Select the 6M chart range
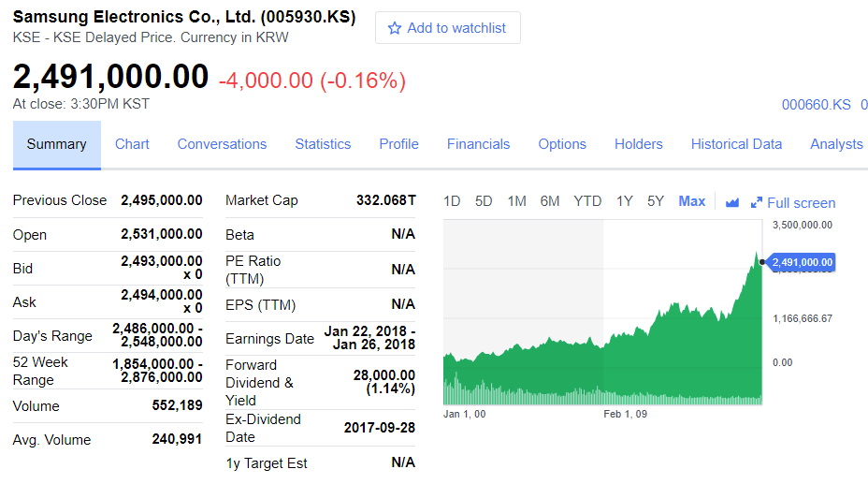Screen dimensions: 868x484 tap(549, 201)
